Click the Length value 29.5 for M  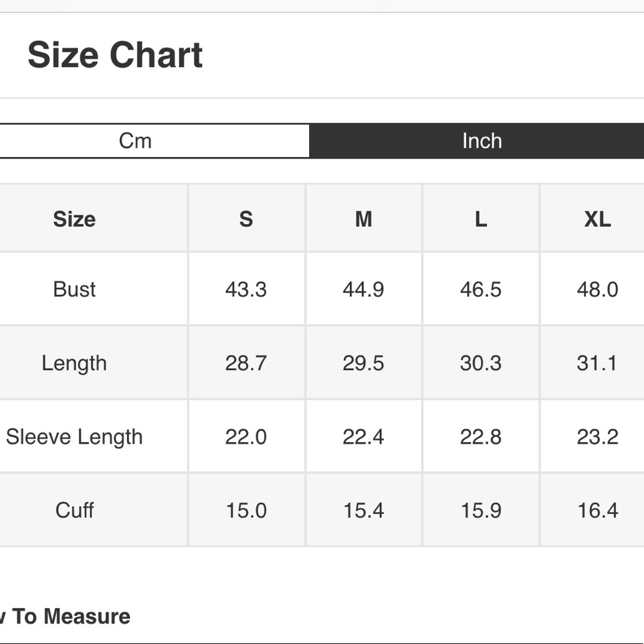tap(363, 363)
